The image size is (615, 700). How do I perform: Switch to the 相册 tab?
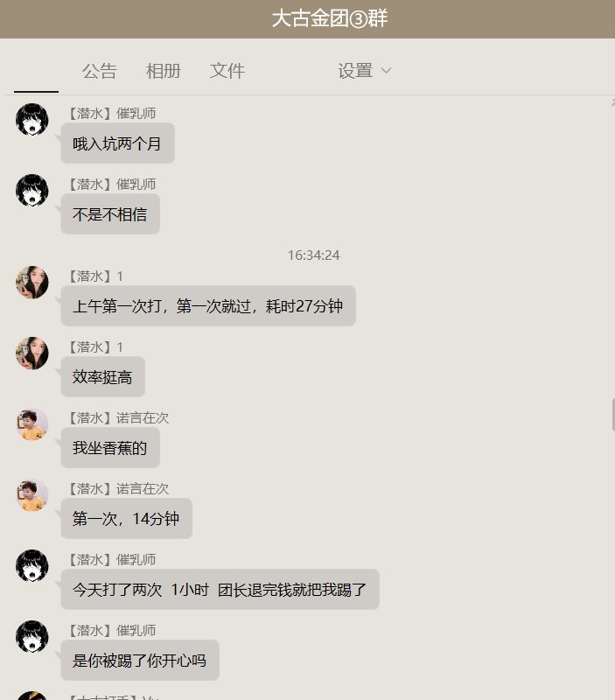[164, 71]
